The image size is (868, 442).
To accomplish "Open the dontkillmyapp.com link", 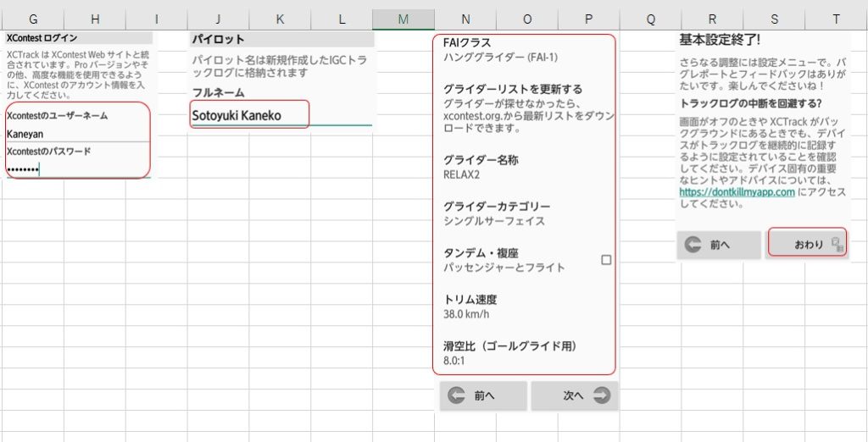I will tap(737, 192).
